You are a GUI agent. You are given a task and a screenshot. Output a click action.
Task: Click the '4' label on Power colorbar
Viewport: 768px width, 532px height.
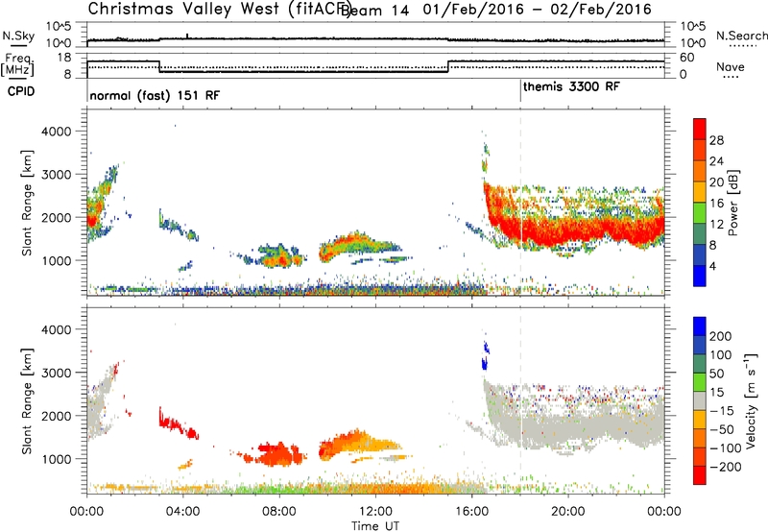[x=712, y=266]
